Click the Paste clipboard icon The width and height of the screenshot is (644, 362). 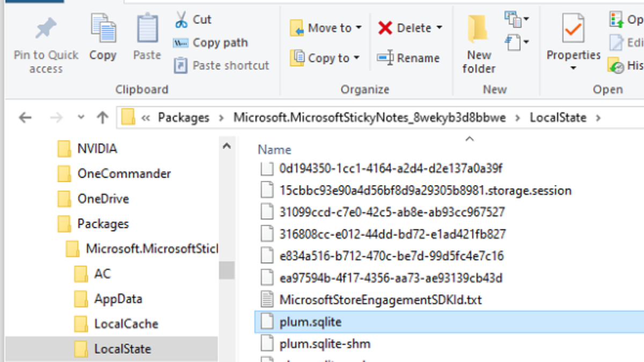click(147, 29)
